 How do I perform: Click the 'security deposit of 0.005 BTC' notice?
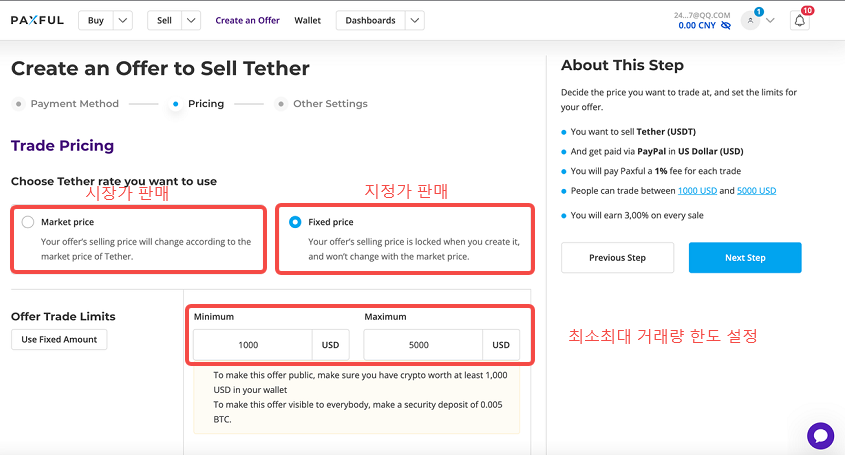point(358,412)
